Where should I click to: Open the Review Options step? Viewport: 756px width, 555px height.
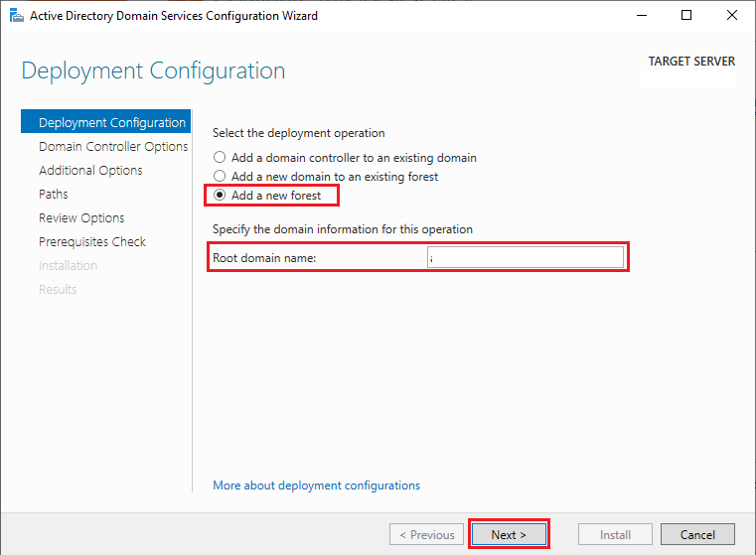click(x=81, y=218)
